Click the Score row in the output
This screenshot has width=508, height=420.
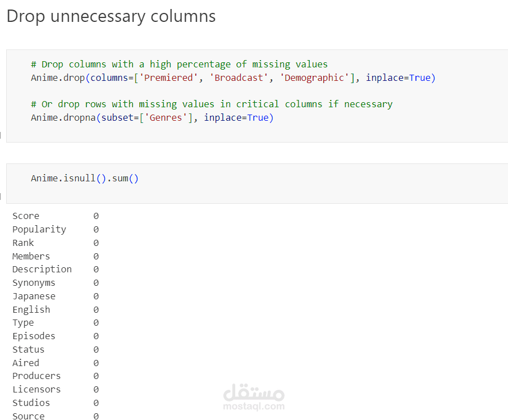tap(26, 216)
